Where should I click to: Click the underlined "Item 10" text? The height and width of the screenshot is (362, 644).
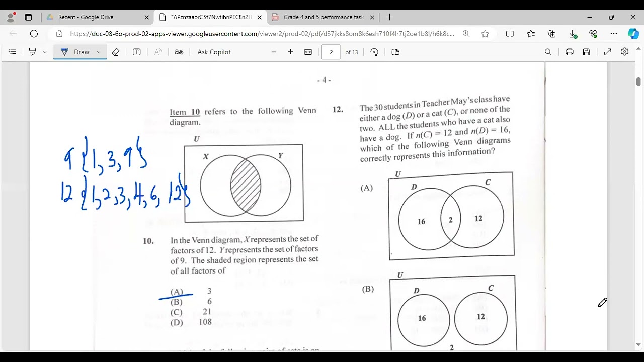(x=185, y=112)
